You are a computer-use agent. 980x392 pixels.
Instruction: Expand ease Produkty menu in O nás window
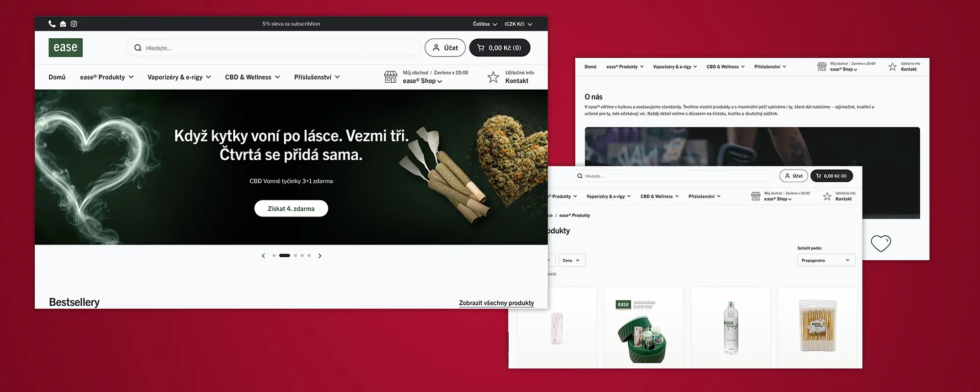(625, 67)
